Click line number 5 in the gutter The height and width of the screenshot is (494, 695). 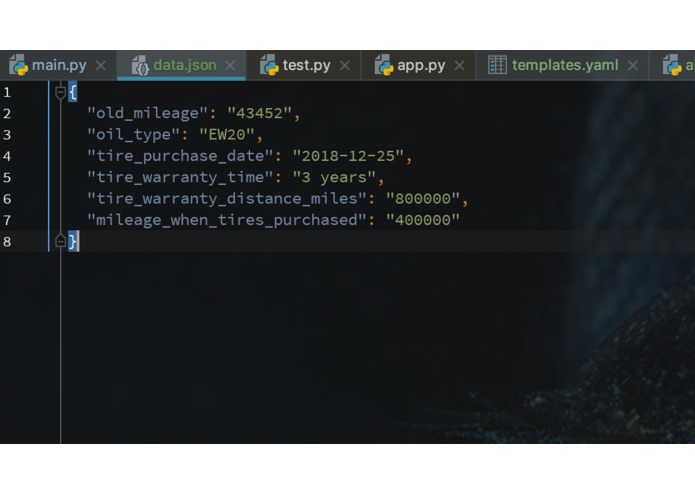pyautogui.click(x=7, y=178)
